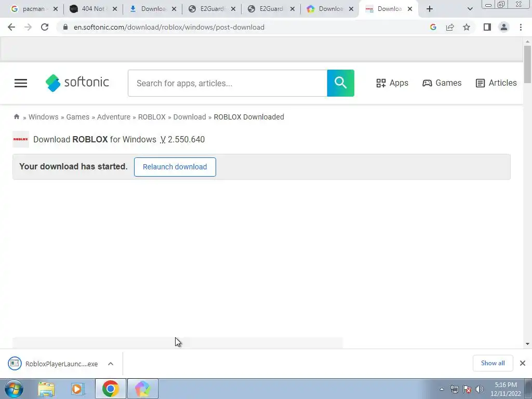Open the Softonic hamburger menu
The height and width of the screenshot is (399, 532).
point(21,83)
